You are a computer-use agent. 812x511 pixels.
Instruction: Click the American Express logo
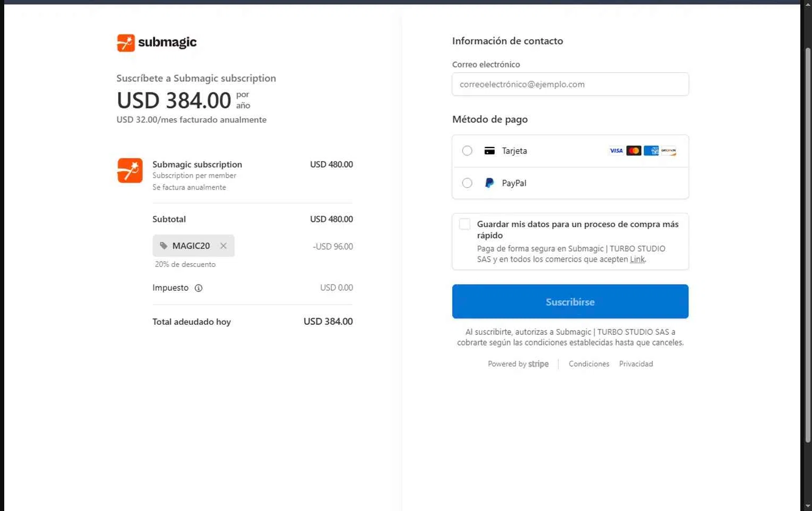tap(651, 151)
